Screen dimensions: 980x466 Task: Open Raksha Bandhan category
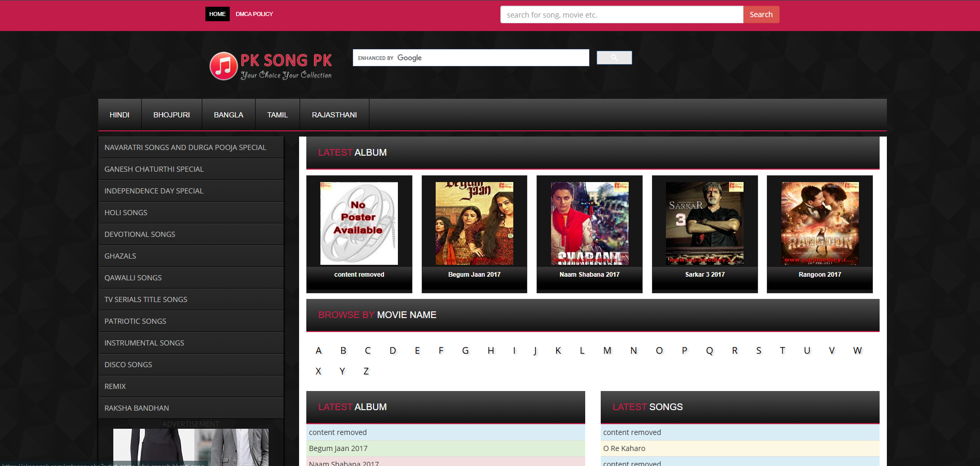point(191,408)
